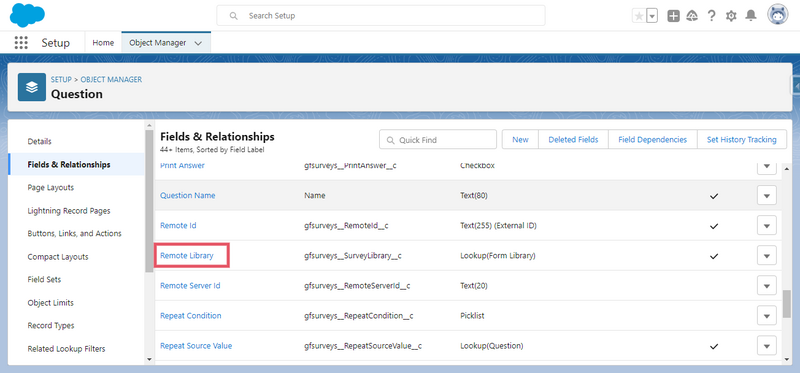
Task: Open the favorites list dropdown arrow
Action: pos(652,16)
